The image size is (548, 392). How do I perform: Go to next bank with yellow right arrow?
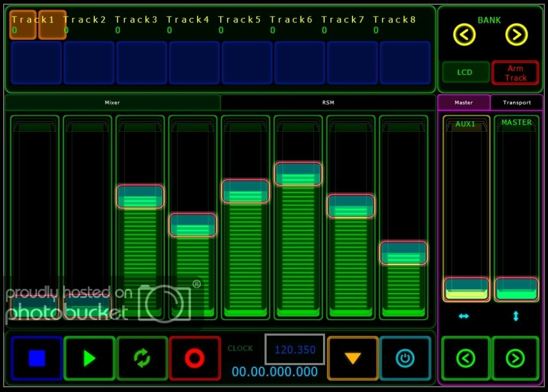pos(516,35)
